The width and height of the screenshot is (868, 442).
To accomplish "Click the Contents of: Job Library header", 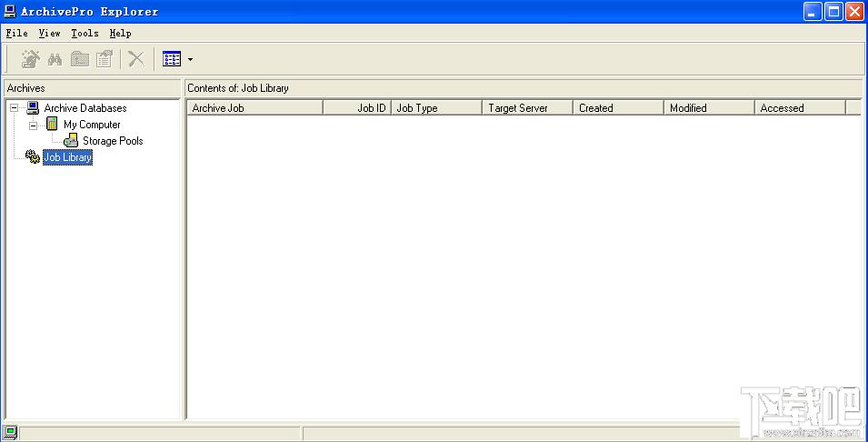I will pyautogui.click(x=524, y=88).
